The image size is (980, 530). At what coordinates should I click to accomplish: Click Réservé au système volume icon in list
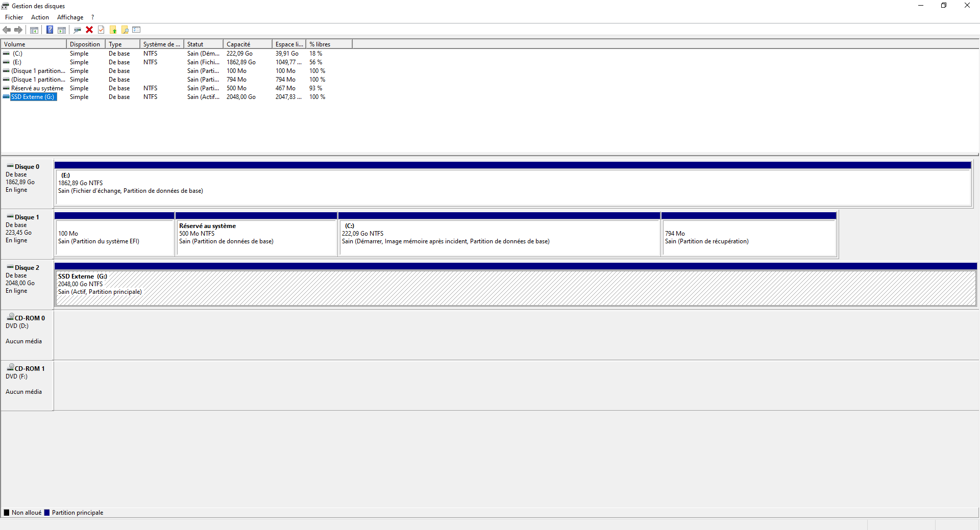tap(6, 88)
